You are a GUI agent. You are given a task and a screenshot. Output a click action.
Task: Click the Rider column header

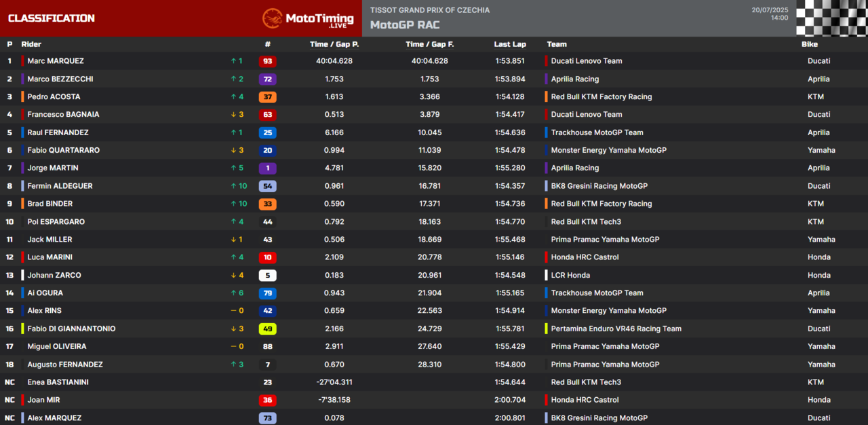click(x=31, y=44)
